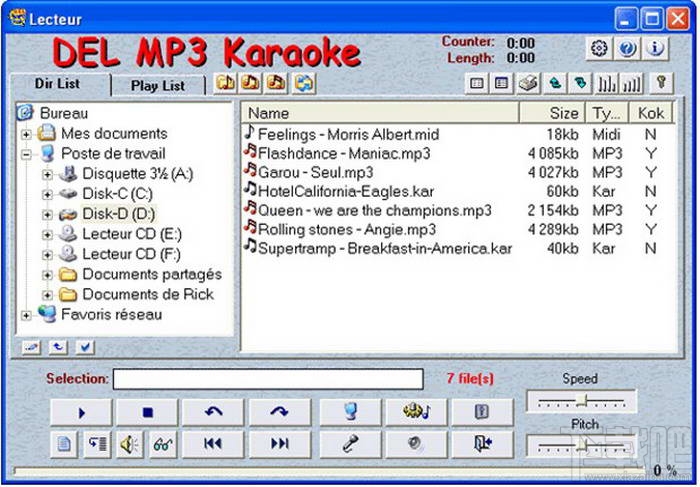This screenshot has width=700, height=487.
Task: Open the settings gear icon
Action: (599, 48)
